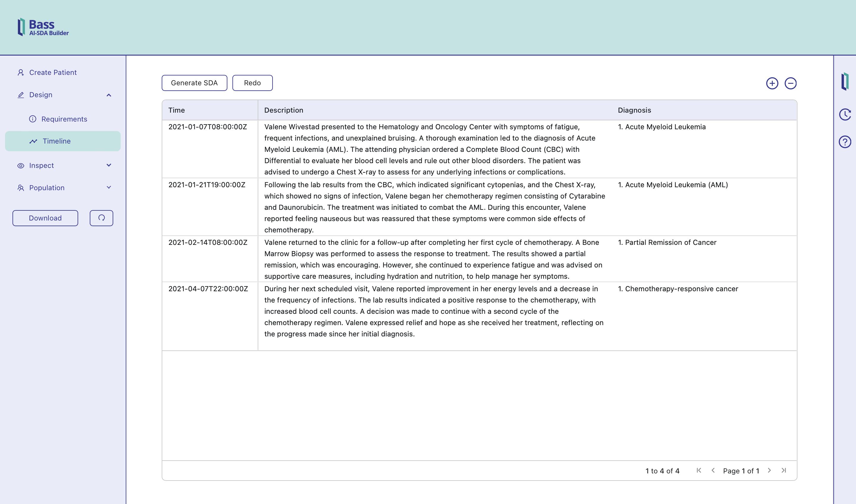Add a row with the plus circle icon
Screen dimensions: 856x504
pos(772,83)
